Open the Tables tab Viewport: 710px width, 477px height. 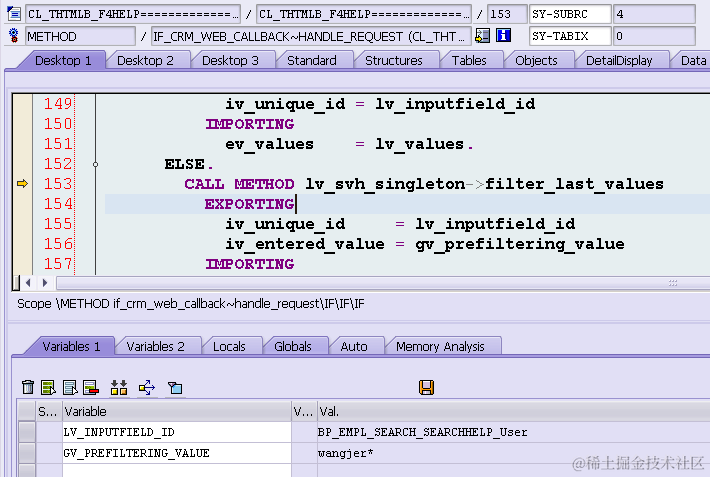point(469,60)
